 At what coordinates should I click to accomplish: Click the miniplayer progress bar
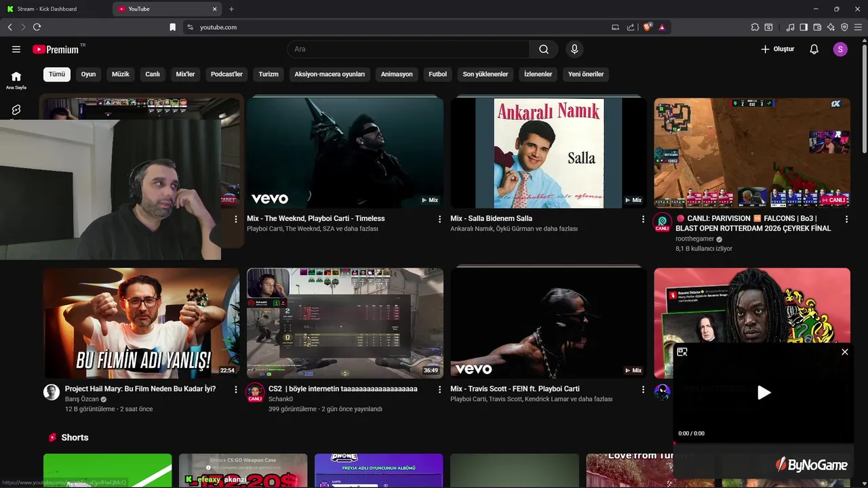pyautogui.click(x=764, y=443)
